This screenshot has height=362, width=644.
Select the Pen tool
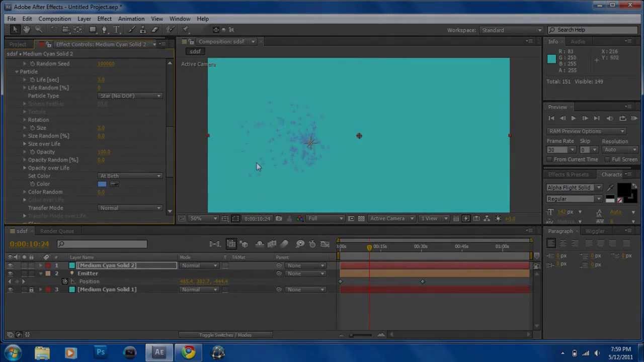pos(105,30)
